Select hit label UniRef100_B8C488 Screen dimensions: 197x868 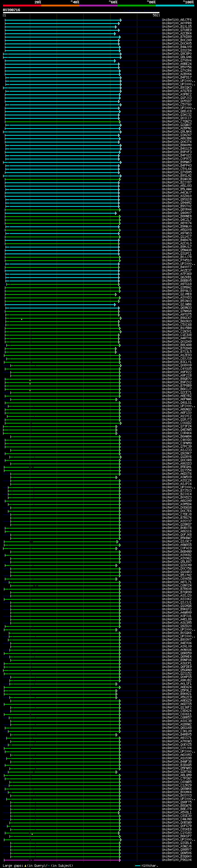coord(177,345)
